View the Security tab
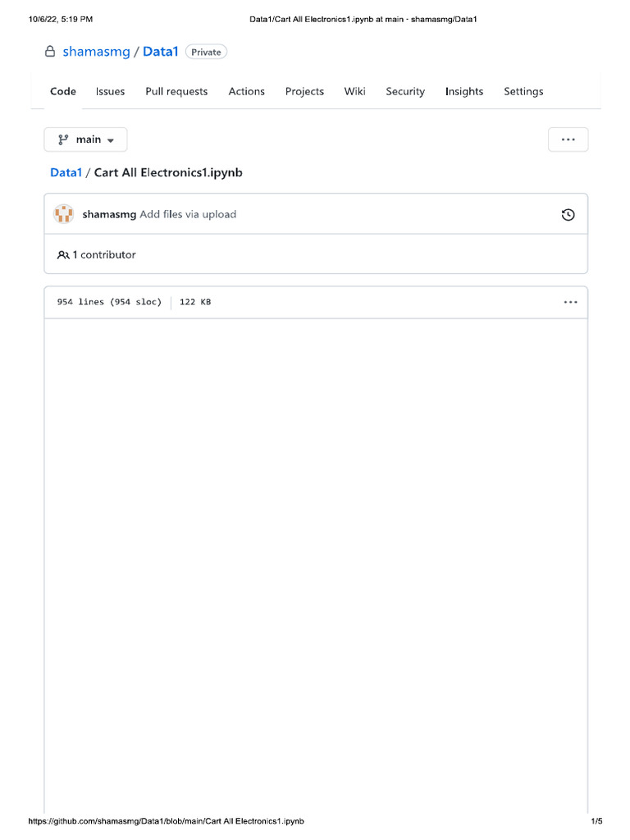The width and height of the screenshot is (630, 840). coord(405,92)
